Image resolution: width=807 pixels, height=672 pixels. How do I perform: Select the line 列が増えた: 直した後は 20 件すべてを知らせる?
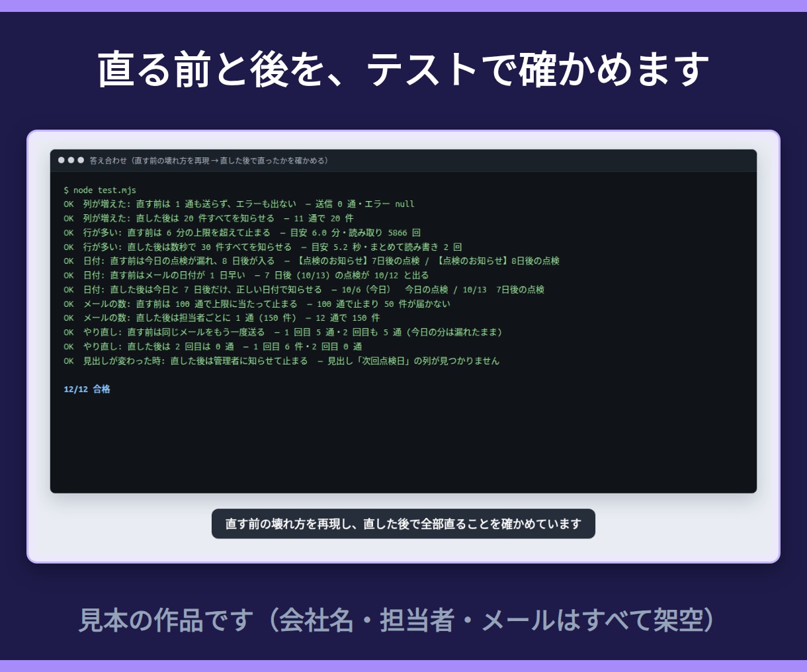pos(208,218)
